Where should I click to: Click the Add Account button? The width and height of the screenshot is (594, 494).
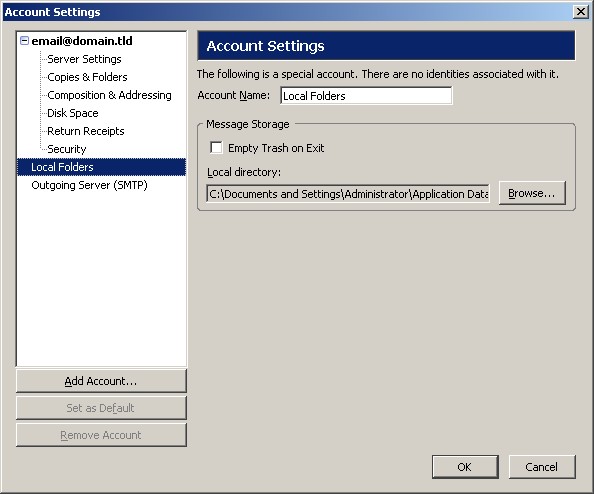[101, 381]
